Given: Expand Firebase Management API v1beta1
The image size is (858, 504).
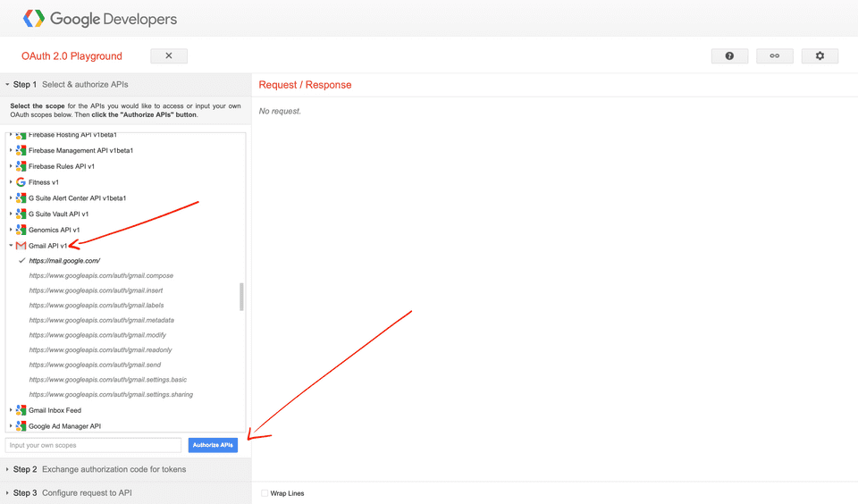Looking at the screenshot, I should tap(11, 150).
